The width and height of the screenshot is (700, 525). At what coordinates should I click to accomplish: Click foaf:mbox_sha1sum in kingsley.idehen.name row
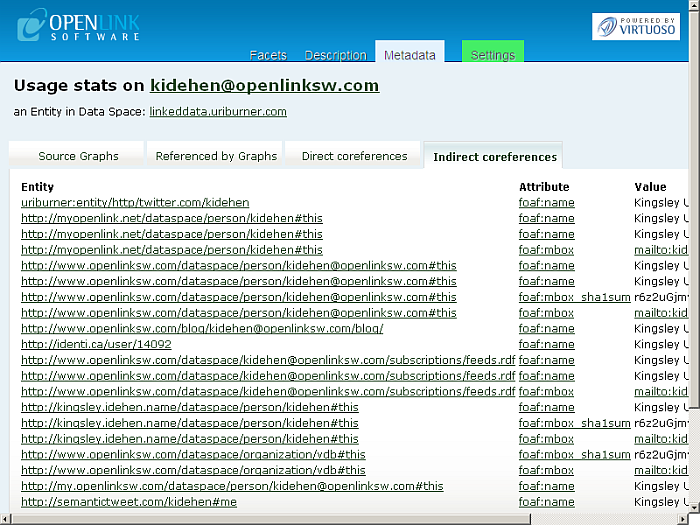(x=574, y=423)
